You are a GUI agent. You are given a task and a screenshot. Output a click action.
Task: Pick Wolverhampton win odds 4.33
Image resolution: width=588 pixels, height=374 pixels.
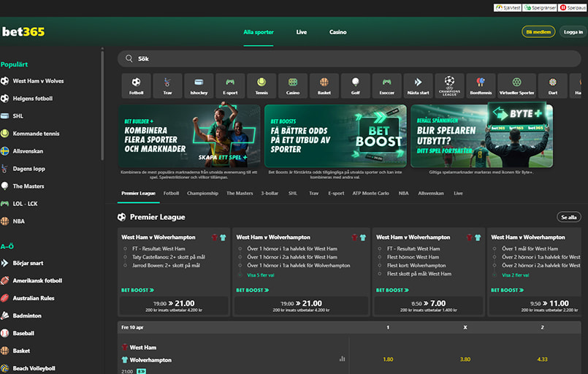(x=542, y=359)
